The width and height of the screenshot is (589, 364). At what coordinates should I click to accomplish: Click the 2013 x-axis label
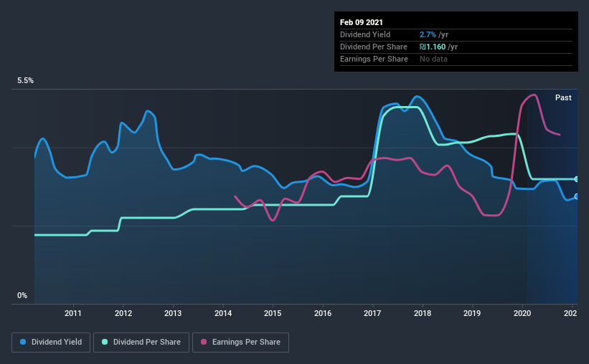pos(173,313)
